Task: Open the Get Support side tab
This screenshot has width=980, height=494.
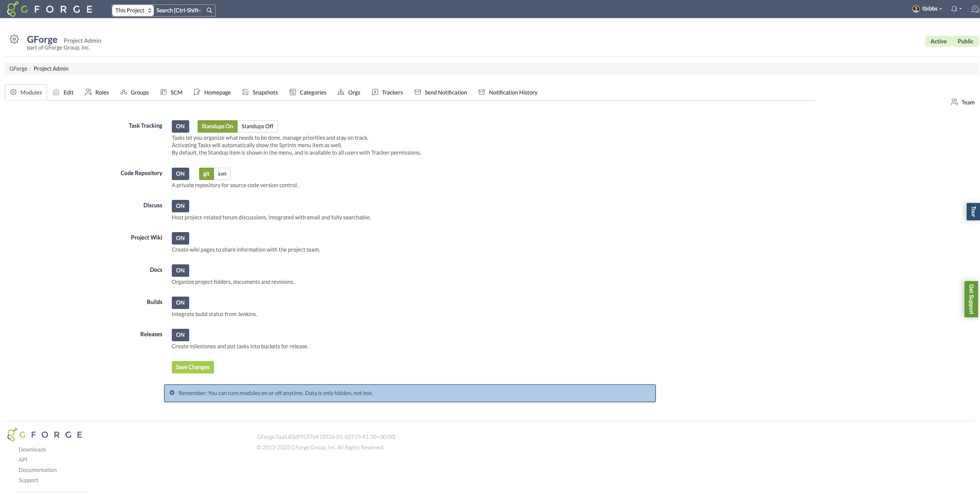Action: tap(971, 299)
